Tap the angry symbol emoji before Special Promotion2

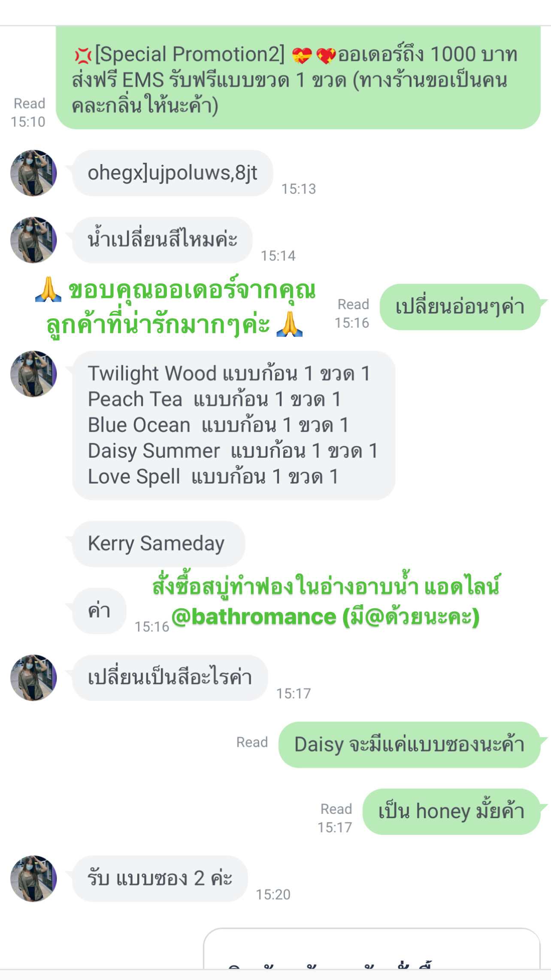[x=83, y=55]
